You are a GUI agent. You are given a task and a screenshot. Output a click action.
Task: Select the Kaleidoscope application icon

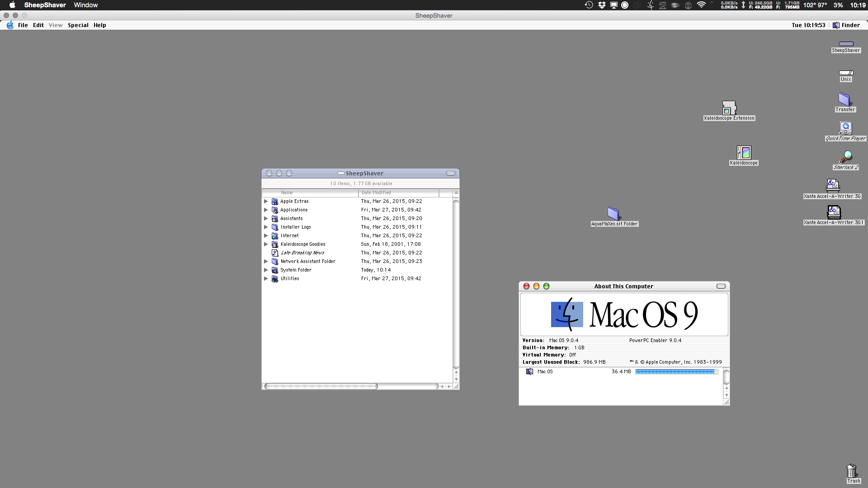pyautogui.click(x=744, y=153)
